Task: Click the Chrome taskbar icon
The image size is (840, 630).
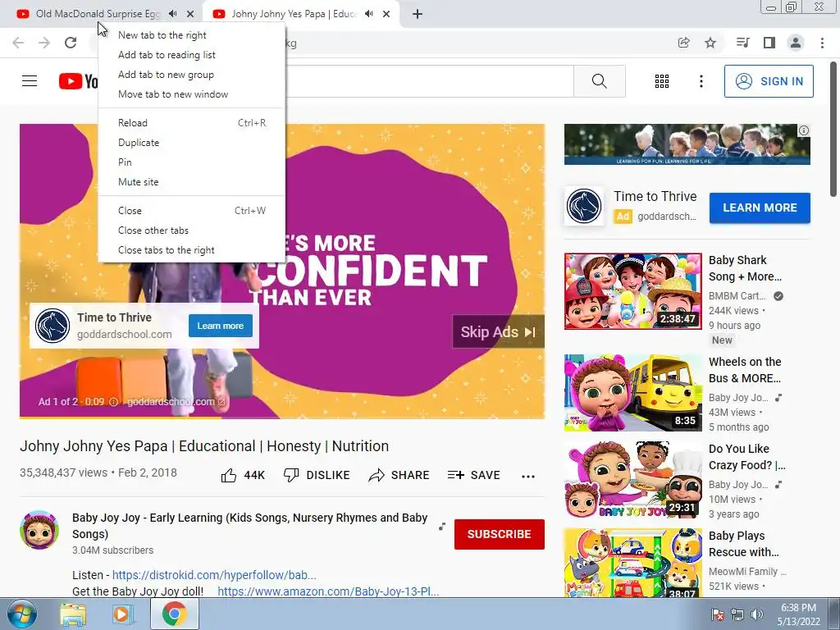Action: click(174, 614)
